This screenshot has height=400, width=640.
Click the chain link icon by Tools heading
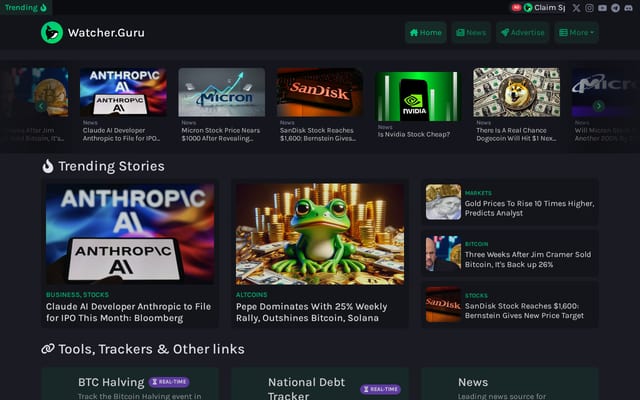tap(48, 349)
